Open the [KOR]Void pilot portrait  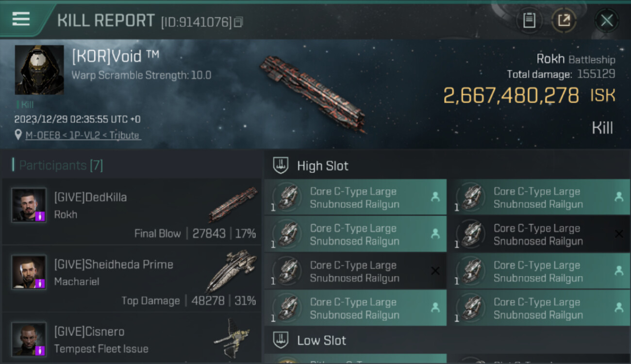click(39, 70)
